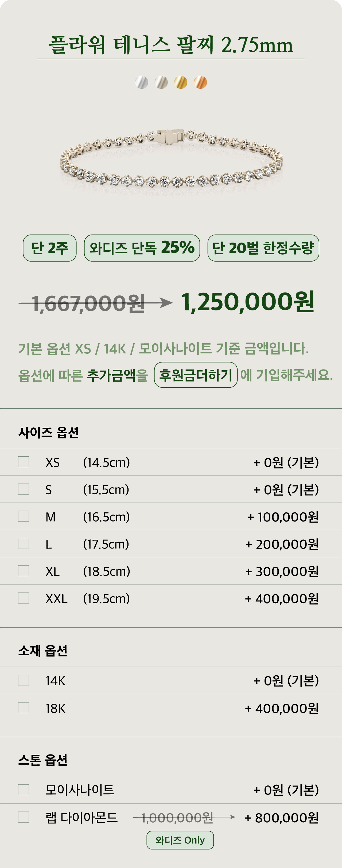Select the white gold color swatch
Screen dimensions: 342x868
pyautogui.click(x=142, y=82)
